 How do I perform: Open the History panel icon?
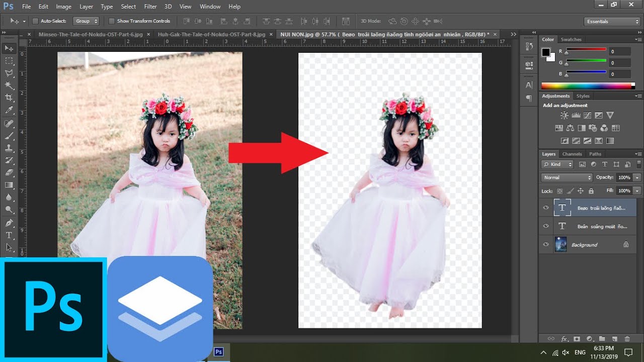(529, 46)
